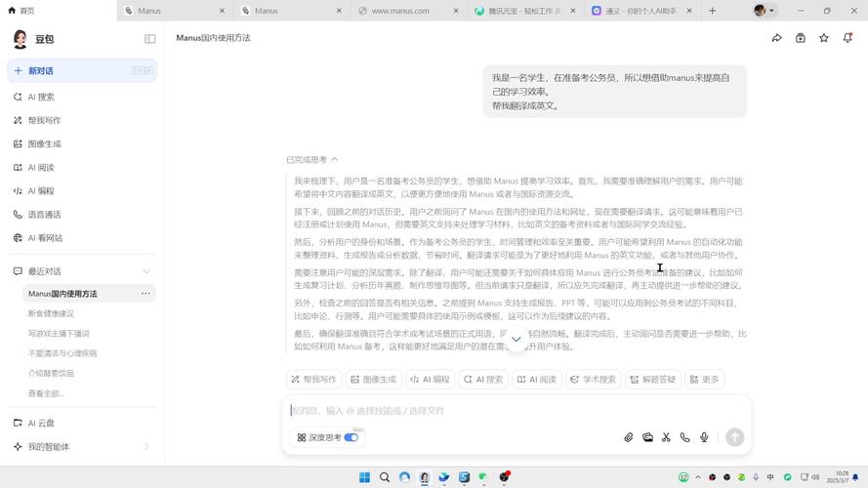Click the send arrow button
The image size is (868, 488).
point(734,437)
